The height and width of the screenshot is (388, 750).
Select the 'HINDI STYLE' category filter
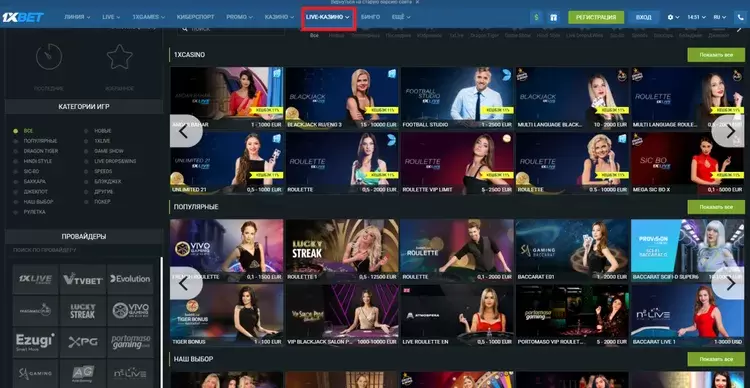tap(38, 161)
